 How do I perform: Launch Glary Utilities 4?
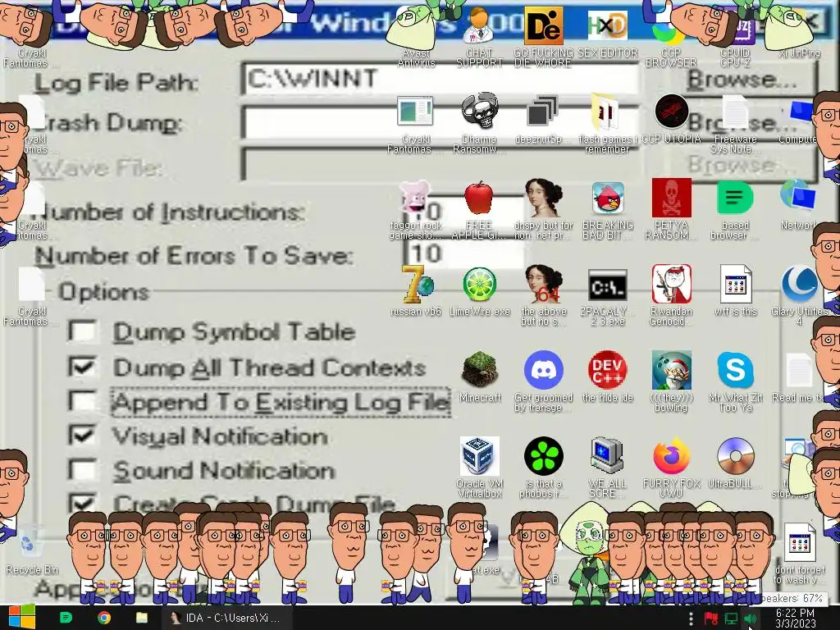799,284
